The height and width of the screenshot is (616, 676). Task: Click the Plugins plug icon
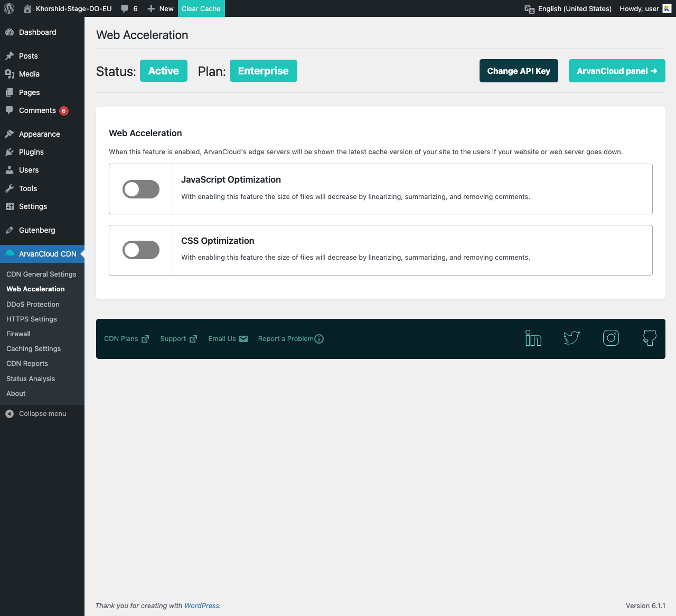point(10,152)
